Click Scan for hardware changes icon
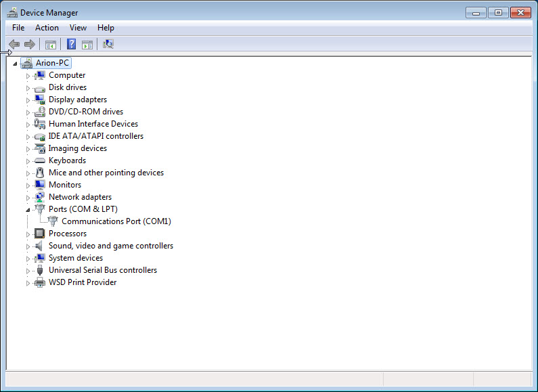This screenshot has width=538, height=392. pos(108,45)
